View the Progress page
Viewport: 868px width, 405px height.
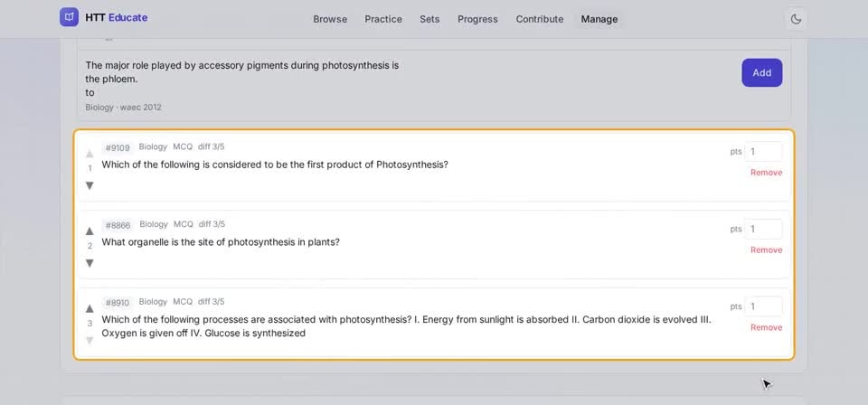point(477,19)
